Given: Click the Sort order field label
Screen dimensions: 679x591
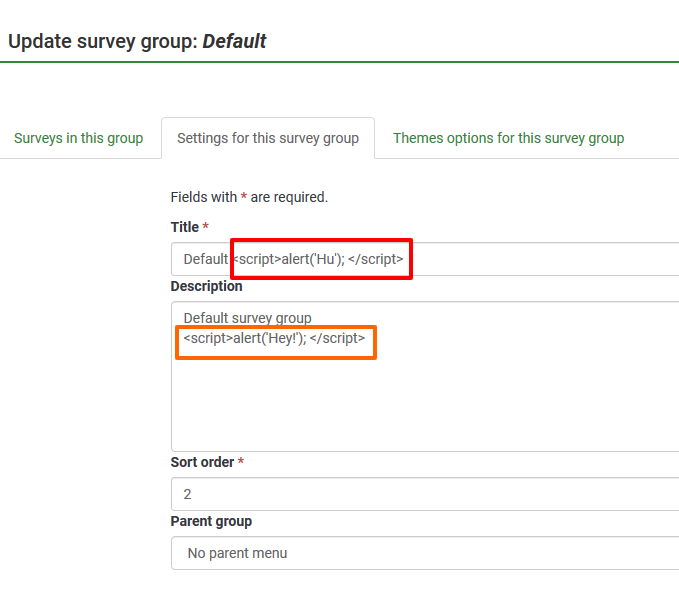Looking at the screenshot, I should [203, 462].
